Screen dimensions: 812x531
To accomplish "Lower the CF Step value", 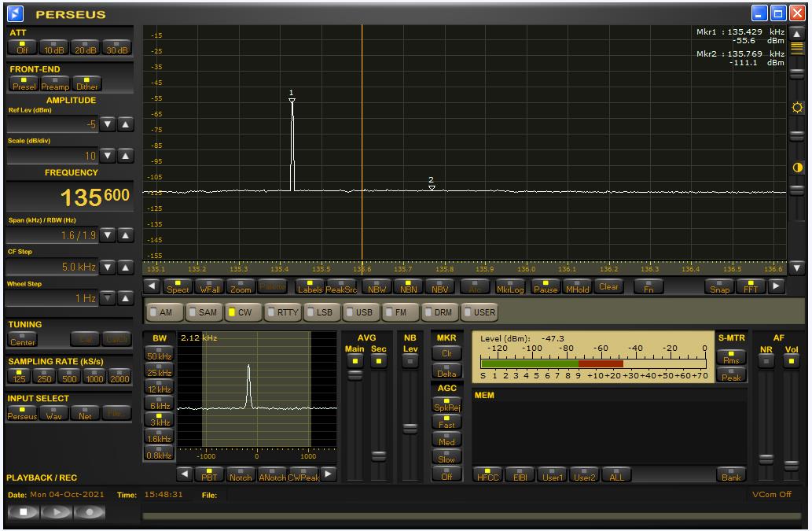I will click(108, 267).
